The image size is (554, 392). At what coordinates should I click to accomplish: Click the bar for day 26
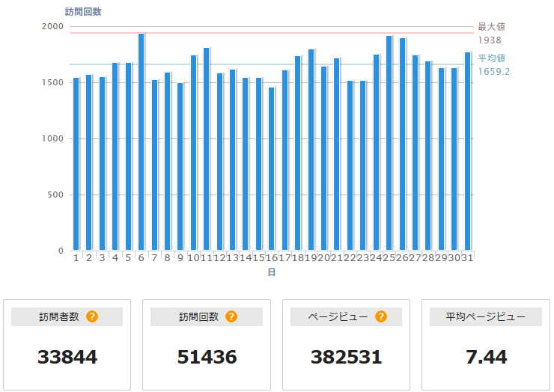pyautogui.click(x=402, y=144)
